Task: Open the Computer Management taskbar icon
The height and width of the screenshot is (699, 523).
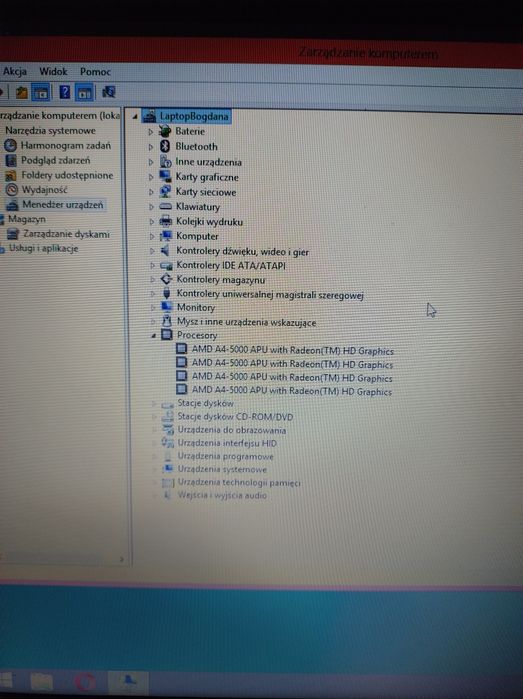Action: click(128, 681)
